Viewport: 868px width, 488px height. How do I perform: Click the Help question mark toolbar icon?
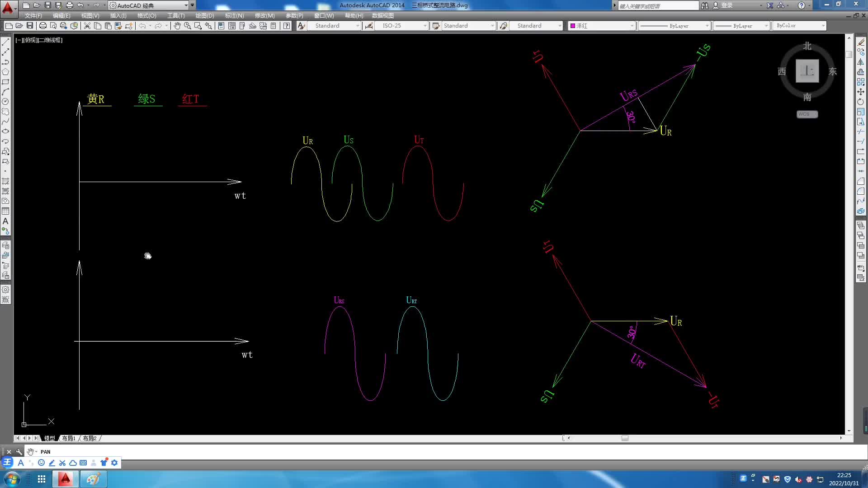(287, 26)
